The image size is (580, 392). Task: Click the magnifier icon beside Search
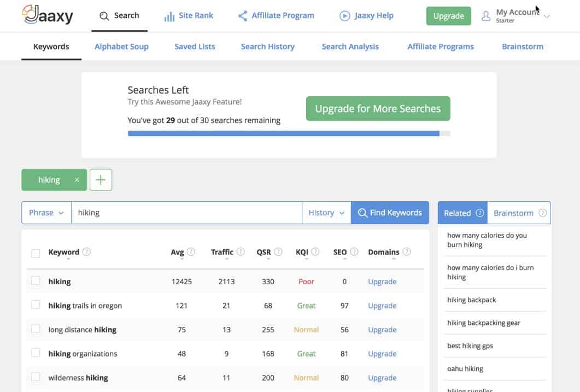pyautogui.click(x=104, y=16)
